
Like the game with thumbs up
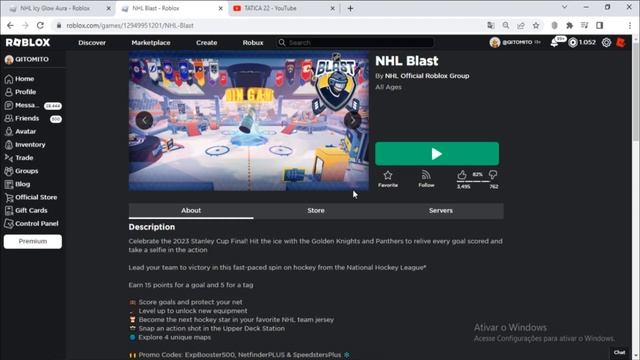462,175
